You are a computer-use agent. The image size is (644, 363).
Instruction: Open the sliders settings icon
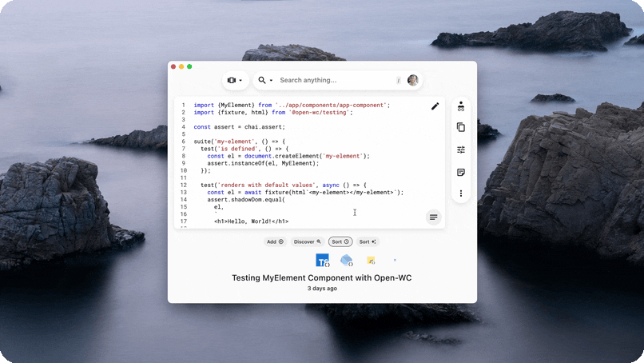tap(461, 150)
